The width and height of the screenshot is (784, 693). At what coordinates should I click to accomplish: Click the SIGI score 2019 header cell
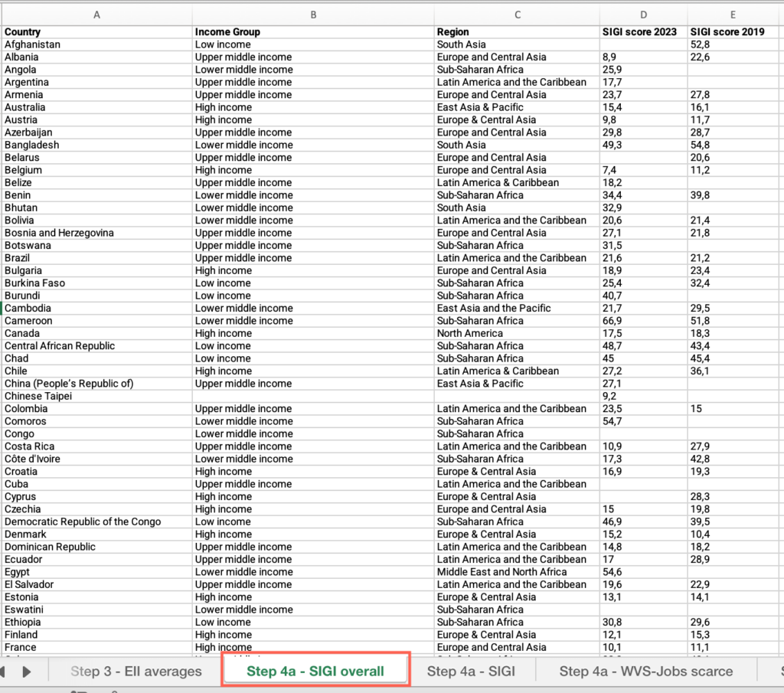733,32
